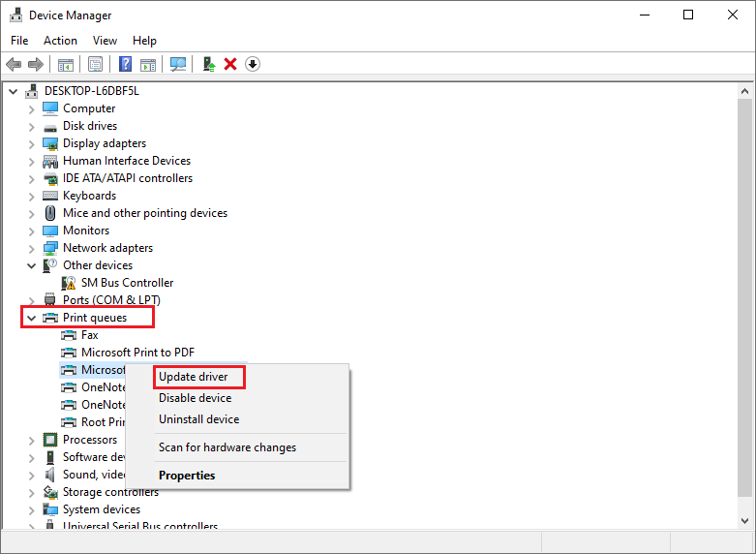Image resolution: width=756 pixels, height=554 pixels.
Task: Choose Update driver from context menu
Action: pyautogui.click(x=192, y=377)
